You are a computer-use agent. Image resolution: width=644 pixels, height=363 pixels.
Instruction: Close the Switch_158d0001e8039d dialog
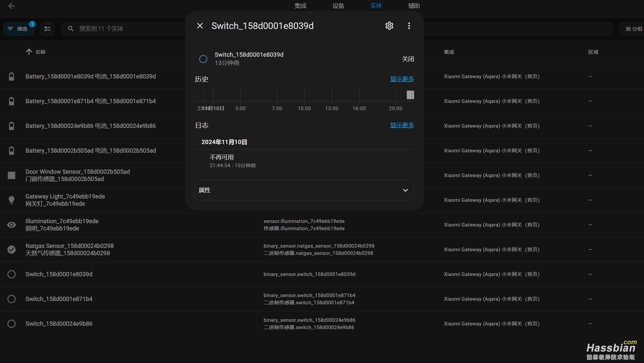pyautogui.click(x=200, y=26)
